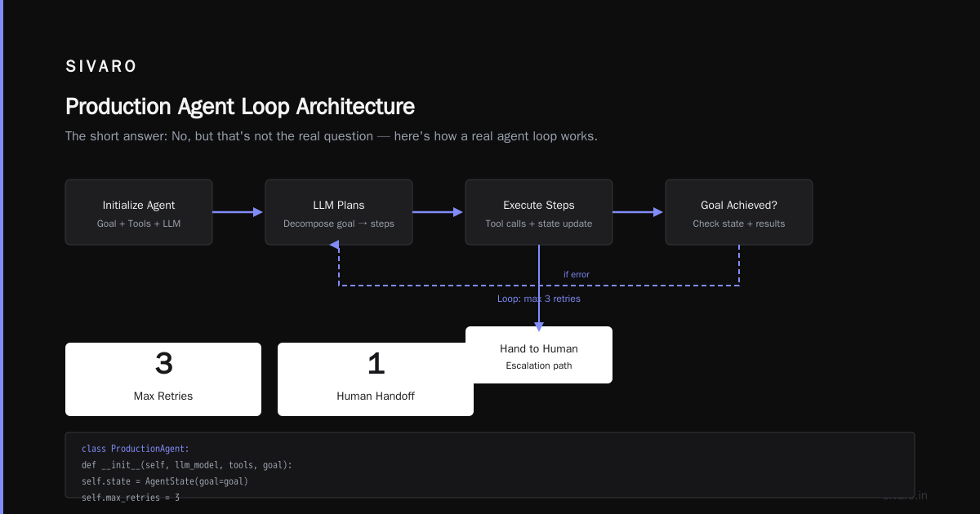The height and width of the screenshot is (514, 980).
Task: Click the Production Agent Loop Architecture title
Action: [x=240, y=107]
